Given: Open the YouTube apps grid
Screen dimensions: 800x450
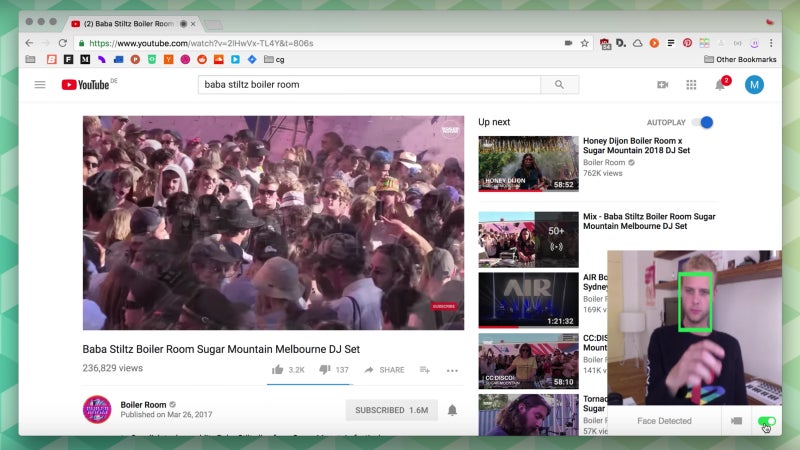Looking at the screenshot, I should [691, 85].
